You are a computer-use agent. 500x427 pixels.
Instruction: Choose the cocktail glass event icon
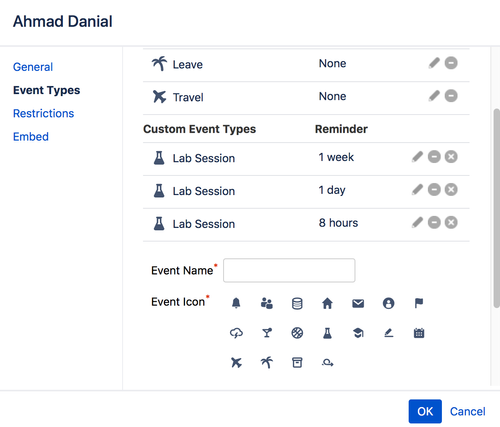tap(267, 333)
